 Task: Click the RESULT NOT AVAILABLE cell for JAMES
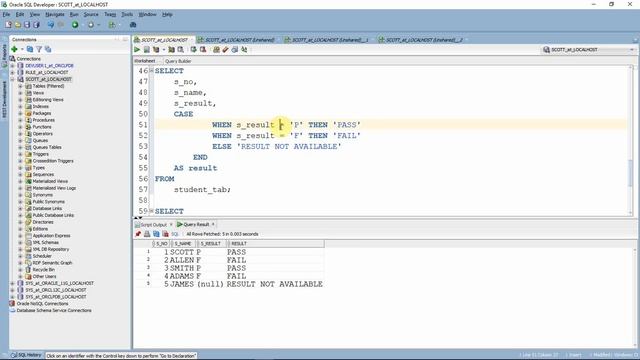pyautogui.click(x=275, y=284)
